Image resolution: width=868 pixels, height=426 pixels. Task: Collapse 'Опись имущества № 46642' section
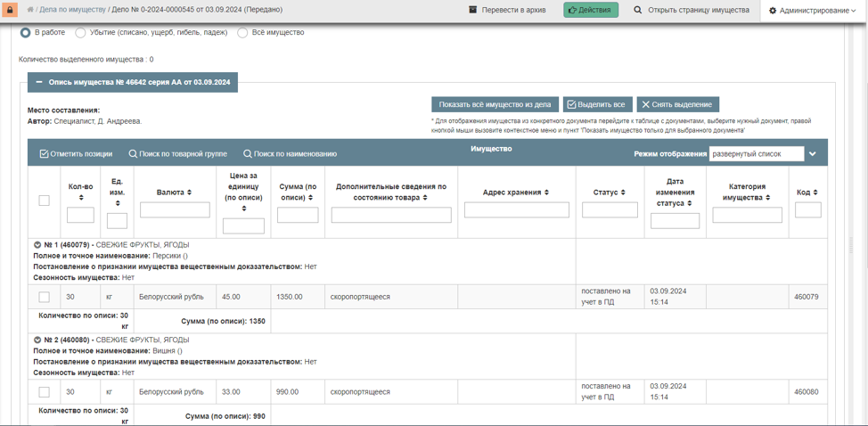pos(40,82)
